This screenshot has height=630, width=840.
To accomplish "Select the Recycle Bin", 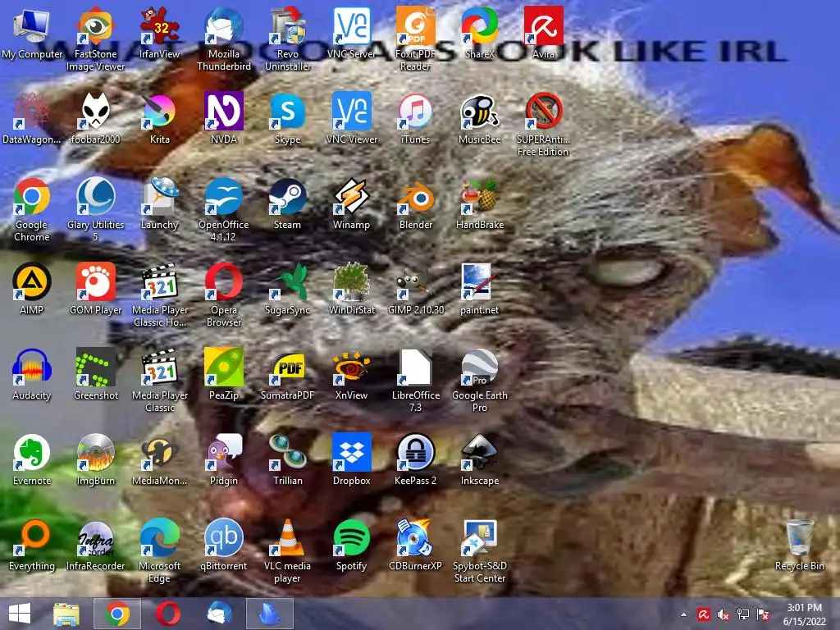I will click(799, 546).
